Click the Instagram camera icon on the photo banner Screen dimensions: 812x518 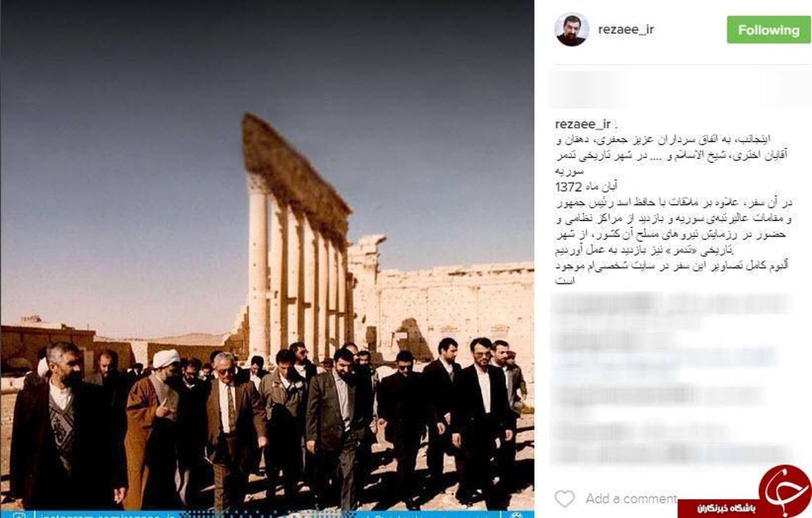20,514
